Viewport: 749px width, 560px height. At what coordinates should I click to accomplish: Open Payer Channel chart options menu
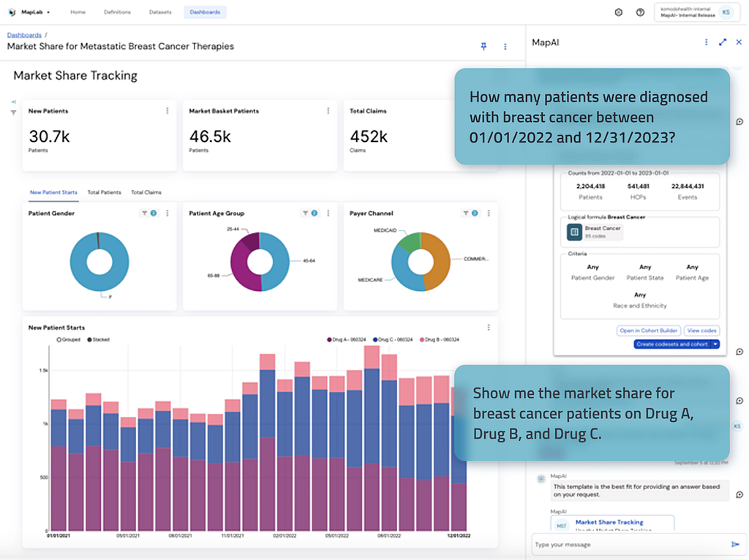(x=488, y=213)
